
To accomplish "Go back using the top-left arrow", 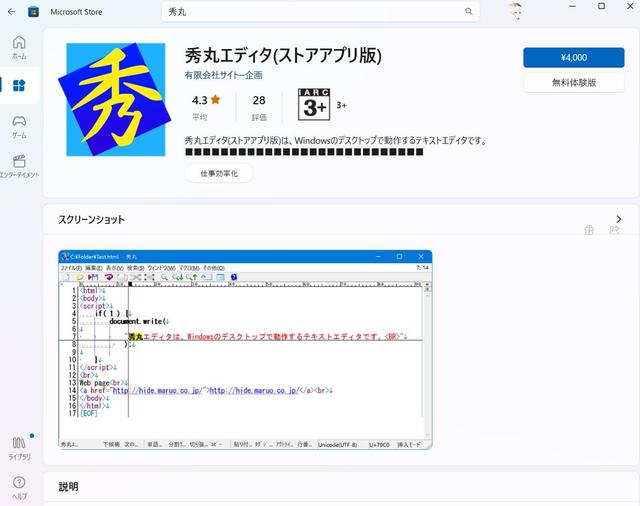I will [x=13, y=11].
